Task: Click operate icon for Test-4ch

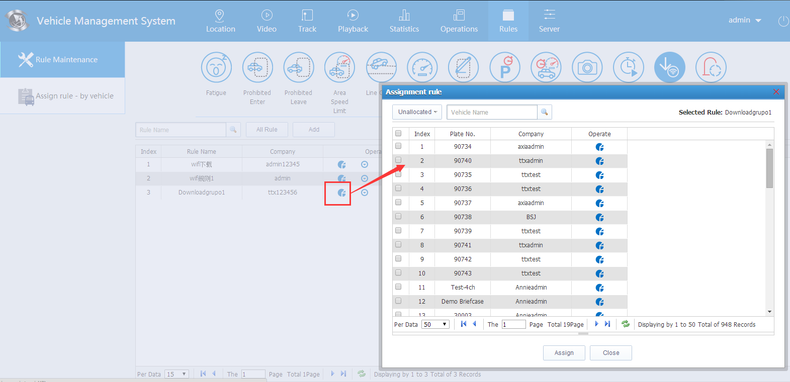Action: point(600,288)
